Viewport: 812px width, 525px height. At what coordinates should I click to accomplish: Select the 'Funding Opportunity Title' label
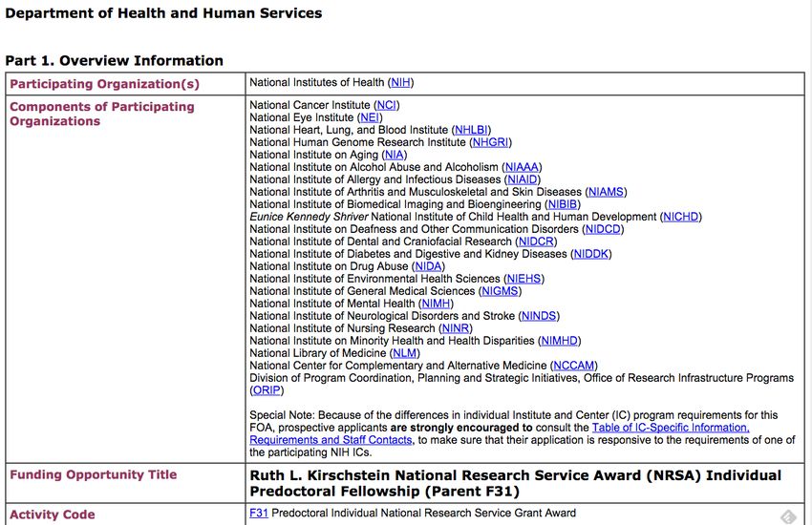click(x=94, y=474)
